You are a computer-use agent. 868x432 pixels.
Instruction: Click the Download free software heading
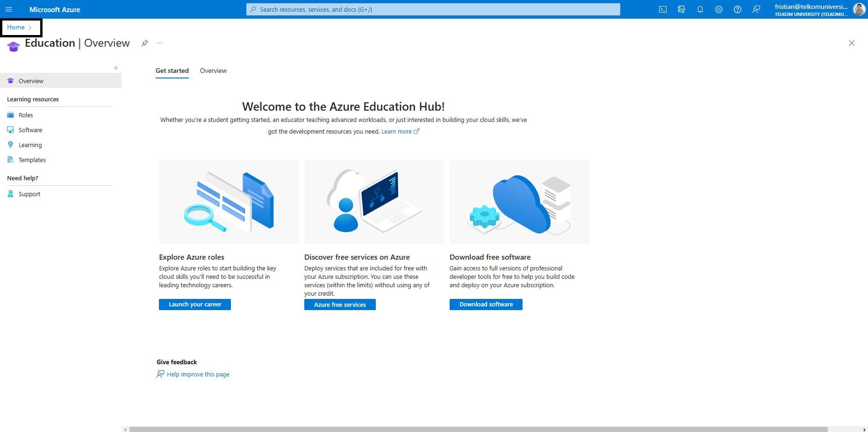coord(490,257)
